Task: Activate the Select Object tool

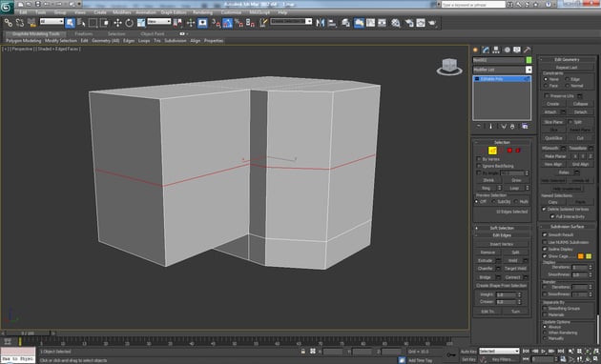Action: [x=70, y=23]
